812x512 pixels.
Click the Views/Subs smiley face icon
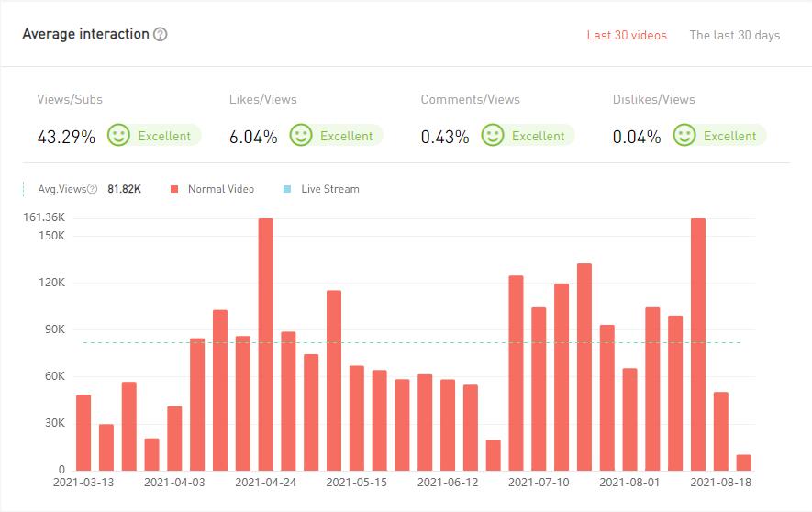point(118,136)
